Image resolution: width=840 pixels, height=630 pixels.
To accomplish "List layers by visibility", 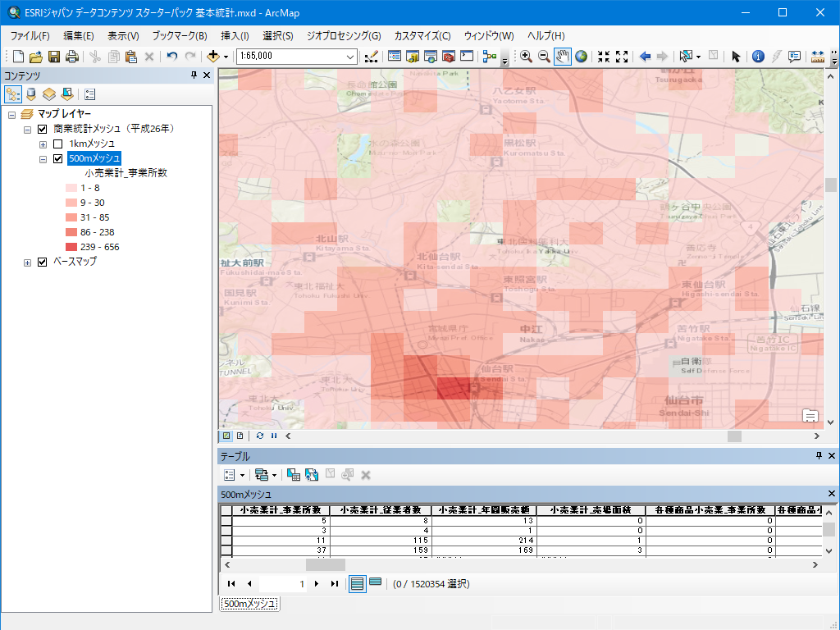I will (x=49, y=95).
